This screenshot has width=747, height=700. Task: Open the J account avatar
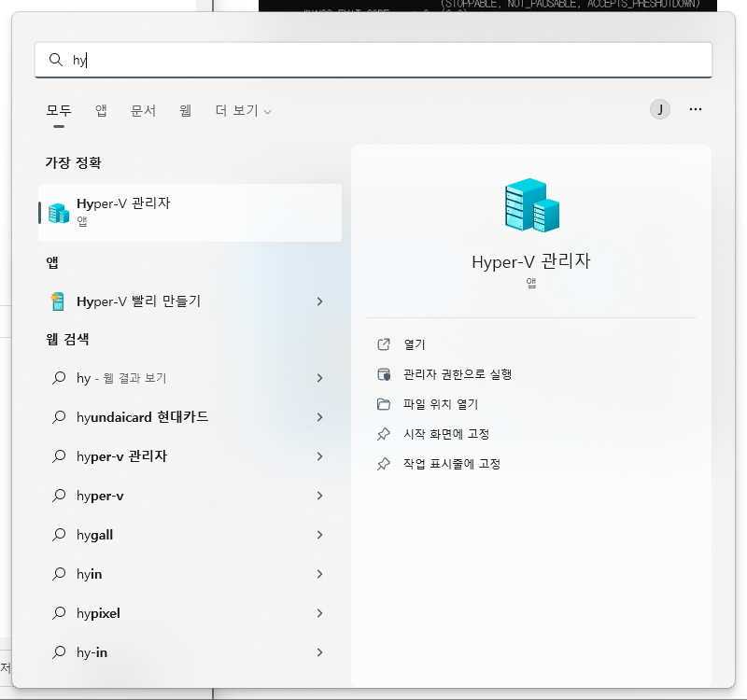point(660,109)
